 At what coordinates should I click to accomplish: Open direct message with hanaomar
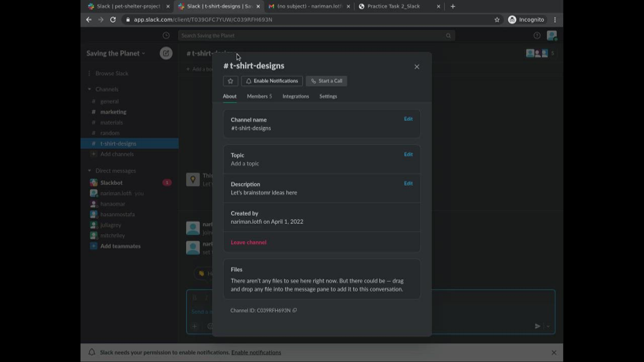[129, 204]
